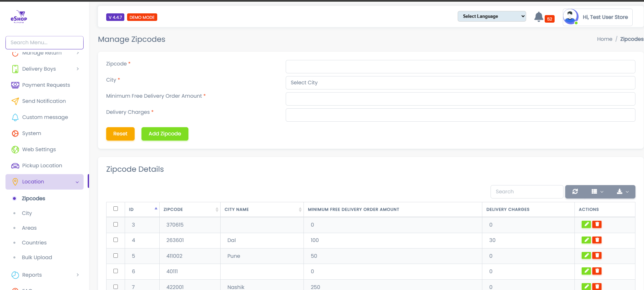Edit zipcode 370615 row
Viewport: 644px width, 290px height.
tap(586, 225)
